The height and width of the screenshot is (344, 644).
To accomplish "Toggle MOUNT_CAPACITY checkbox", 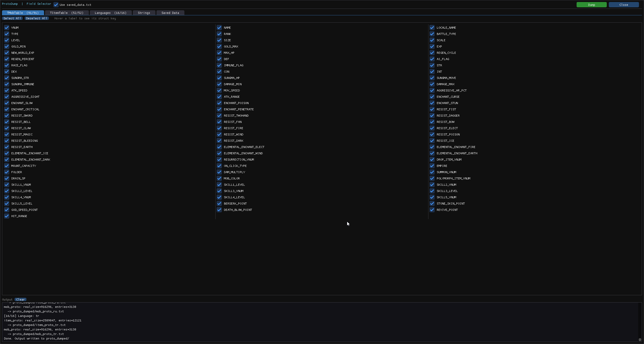I will tap(7, 166).
